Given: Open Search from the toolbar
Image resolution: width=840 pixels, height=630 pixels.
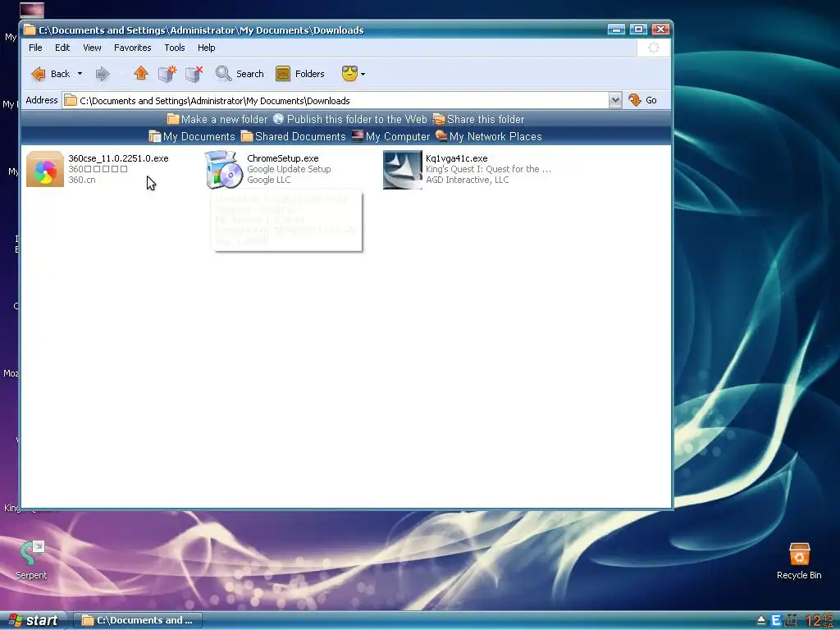Looking at the screenshot, I should (x=240, y=74).
